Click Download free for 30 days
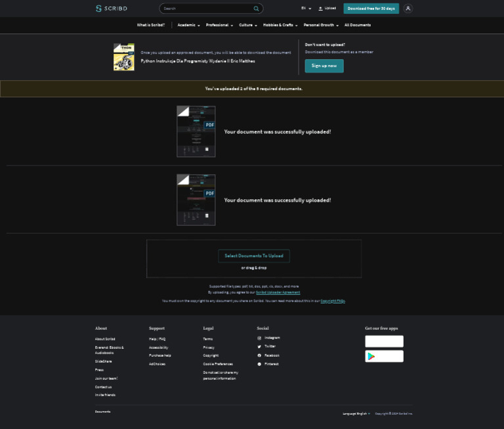Viewport: 504px width, 429px height. click(371, 9)
